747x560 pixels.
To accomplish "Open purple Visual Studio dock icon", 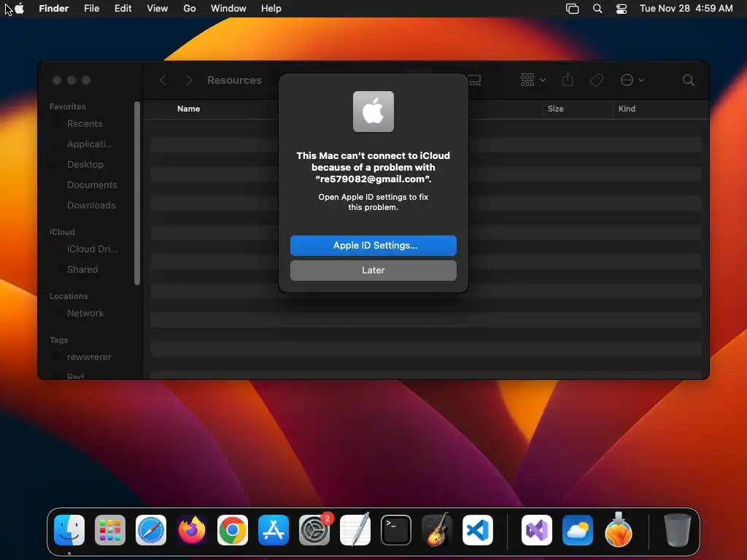I will tap(537, 530).
